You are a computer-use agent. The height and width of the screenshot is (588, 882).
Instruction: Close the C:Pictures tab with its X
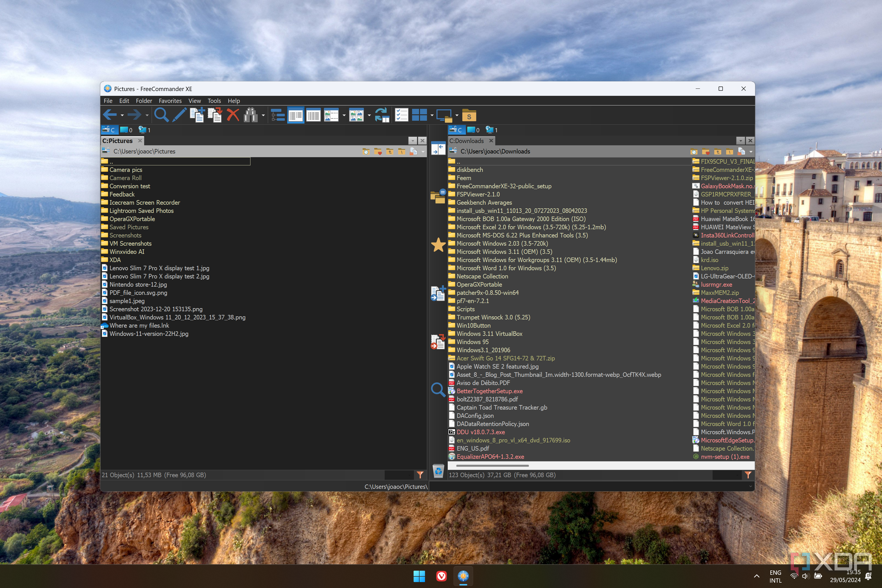pos(140,140)
